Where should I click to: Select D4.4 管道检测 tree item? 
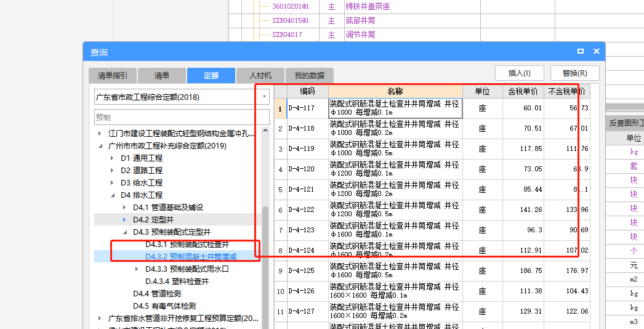click(157, 294)
